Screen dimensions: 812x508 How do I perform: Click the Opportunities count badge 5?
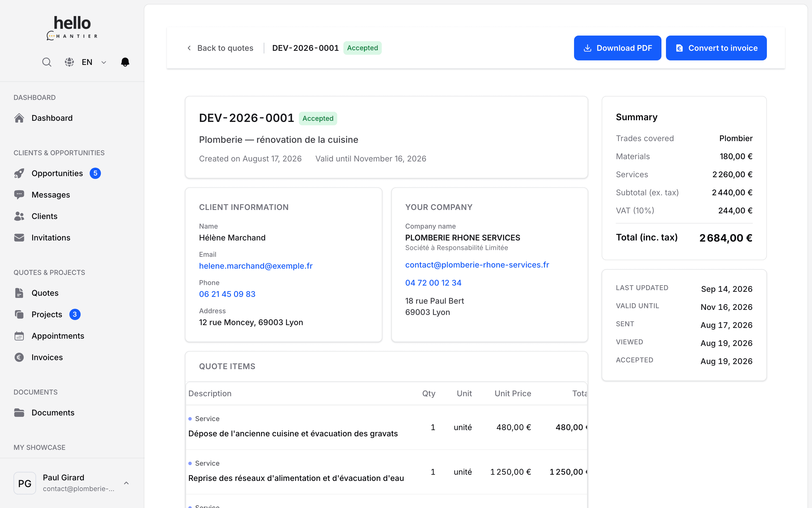95,173
